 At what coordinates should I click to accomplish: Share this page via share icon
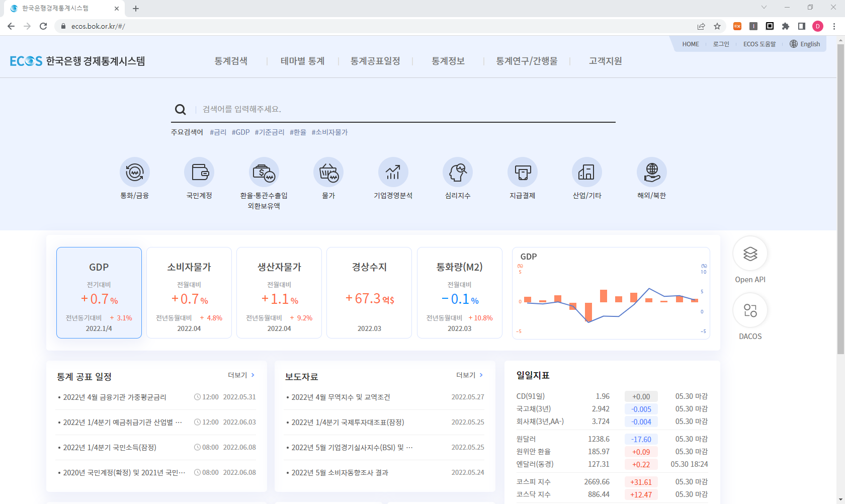(701, 26)
